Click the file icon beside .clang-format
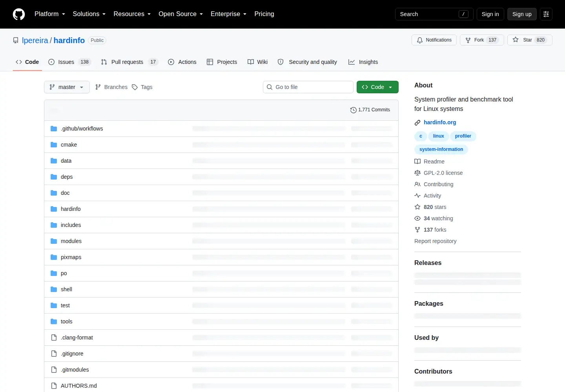565x392 pixels. 54,338
